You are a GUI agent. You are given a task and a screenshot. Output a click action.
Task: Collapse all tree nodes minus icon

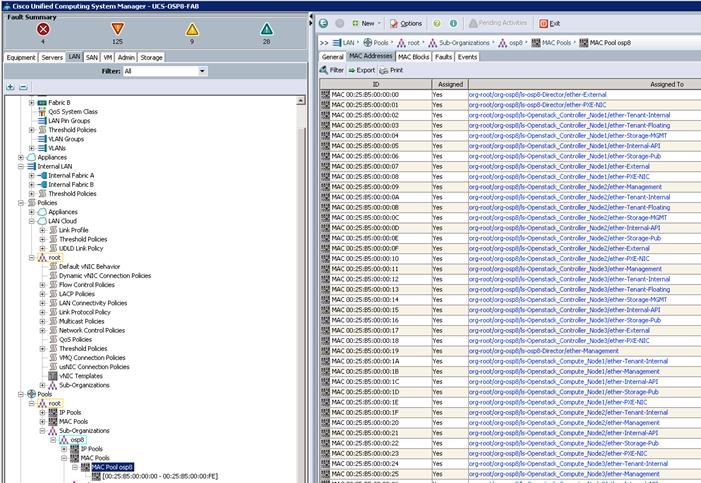(x=24, y=87)
